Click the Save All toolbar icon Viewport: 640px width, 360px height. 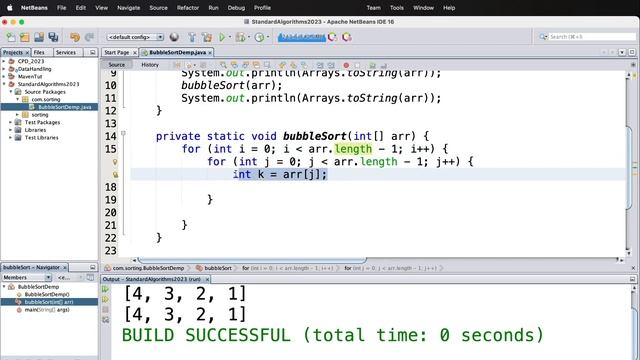click(x=53, y=37)
